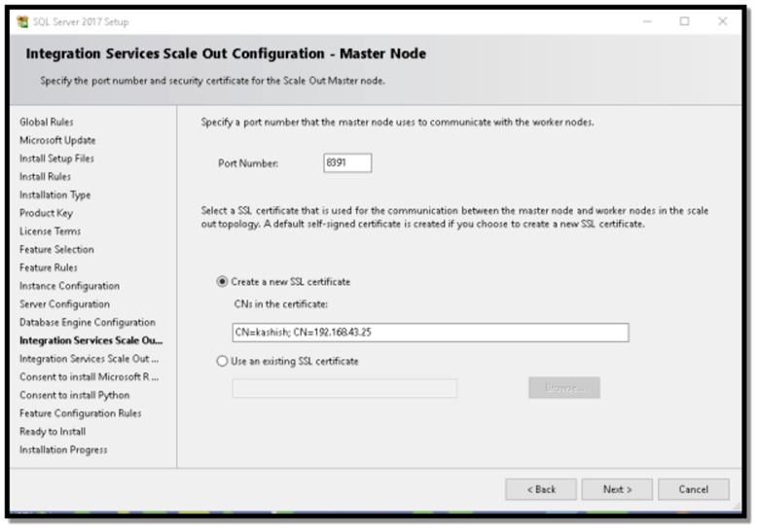Image resolution: width=759 pixels, height=532 pixels.
Task: Open Database Engine Configuration step
Action: pos(88,323)
